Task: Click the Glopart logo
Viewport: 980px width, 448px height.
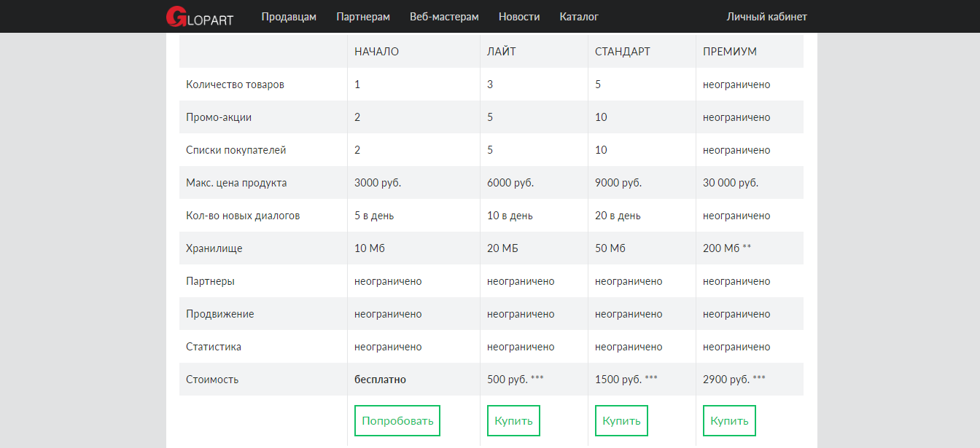Action: coord(199,17)
